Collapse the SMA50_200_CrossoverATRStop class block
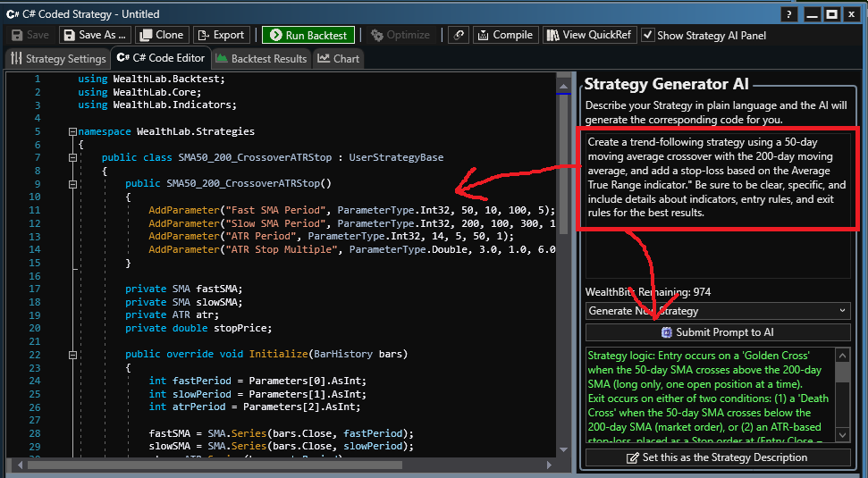This screenshot has height=478, width=868. [72, 157]
